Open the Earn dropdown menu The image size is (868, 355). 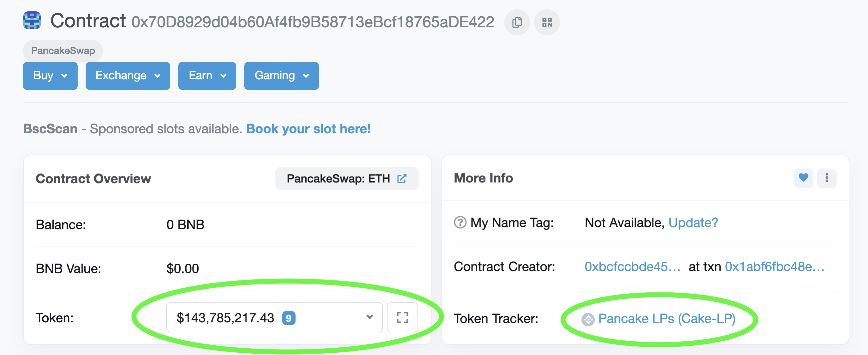coord(207,76)
